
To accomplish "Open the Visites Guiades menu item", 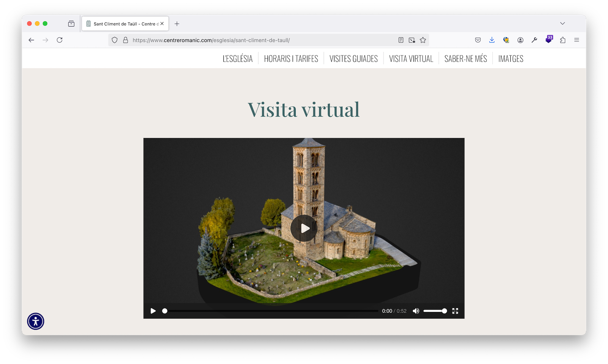I will click(x=353, y=59).
